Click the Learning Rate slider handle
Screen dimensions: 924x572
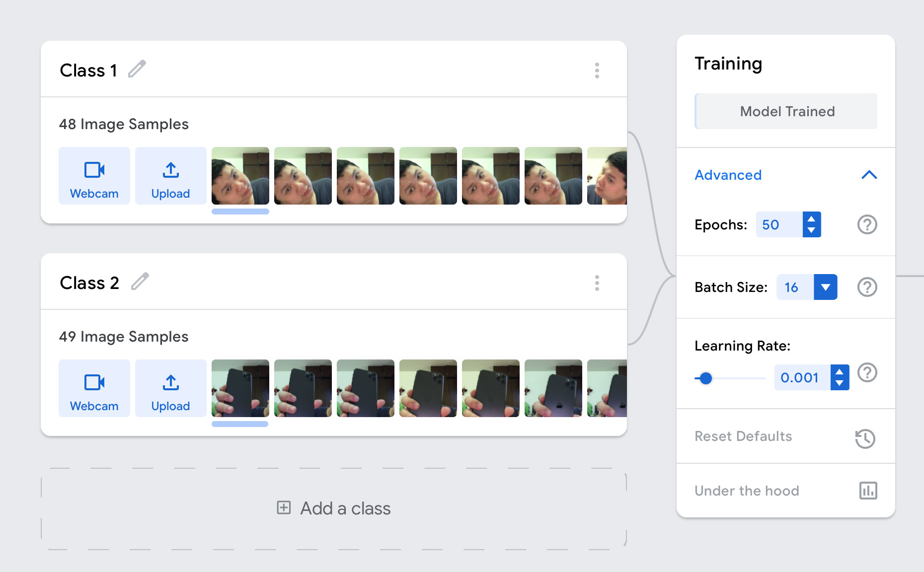tap(705, 378)
